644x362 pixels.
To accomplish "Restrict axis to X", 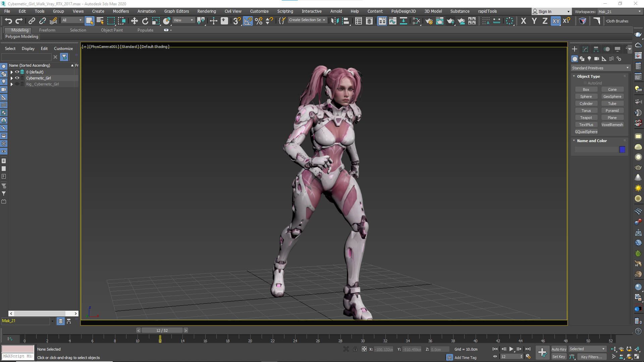I will coord(523,21).
